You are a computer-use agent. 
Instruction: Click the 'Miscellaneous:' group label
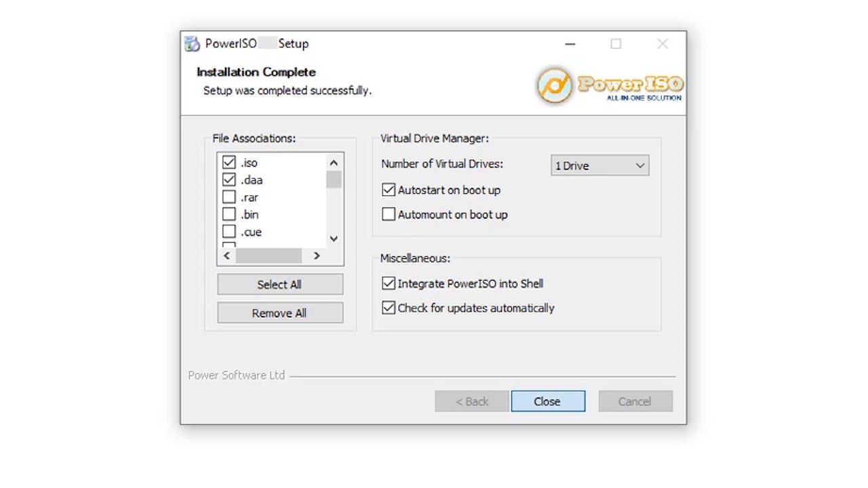click(x=415, y=258)
